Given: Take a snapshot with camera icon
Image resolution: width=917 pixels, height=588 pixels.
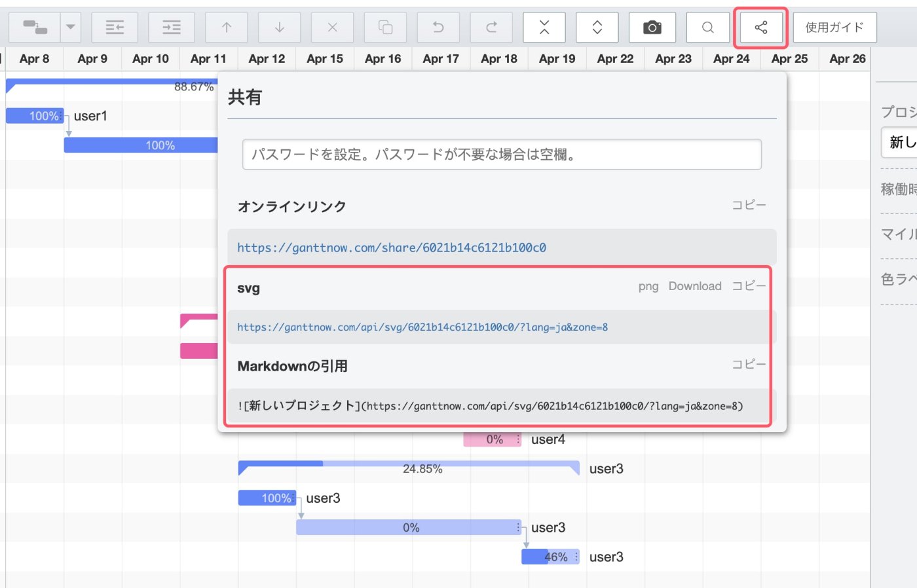Looking at the screenshot, I should (x=652, y=28).
